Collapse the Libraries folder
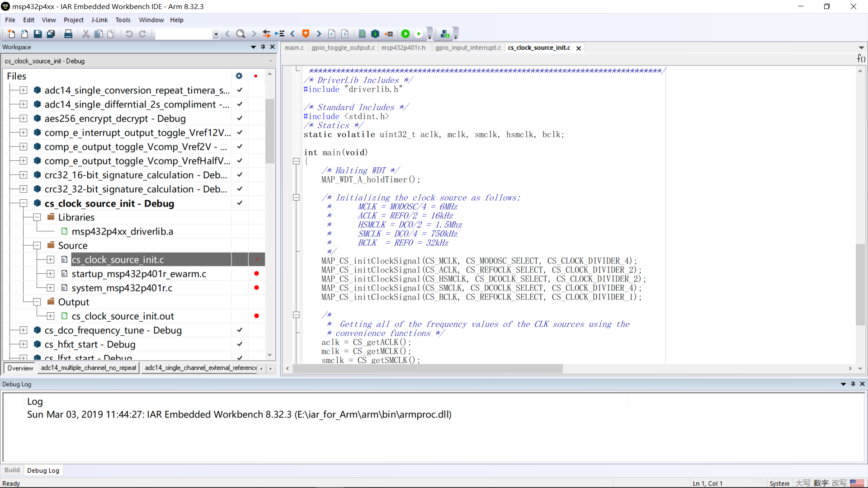 coord(37,217)
